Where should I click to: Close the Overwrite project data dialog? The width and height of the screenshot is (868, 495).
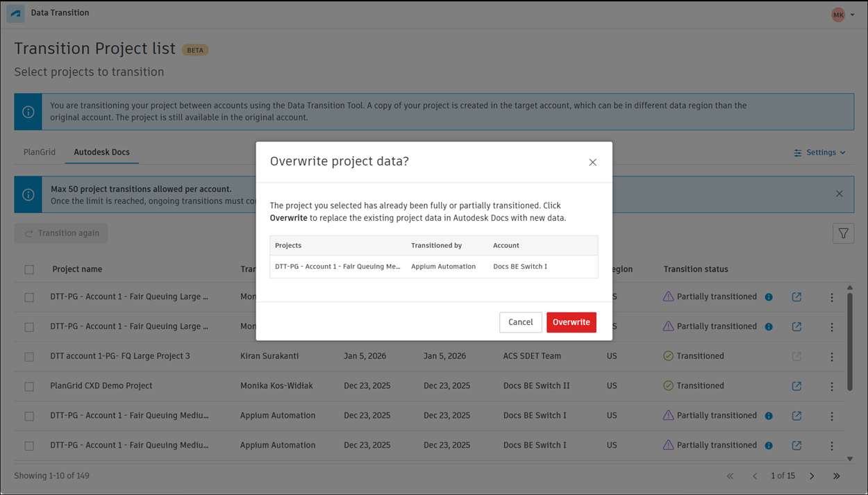coord(592,162)
